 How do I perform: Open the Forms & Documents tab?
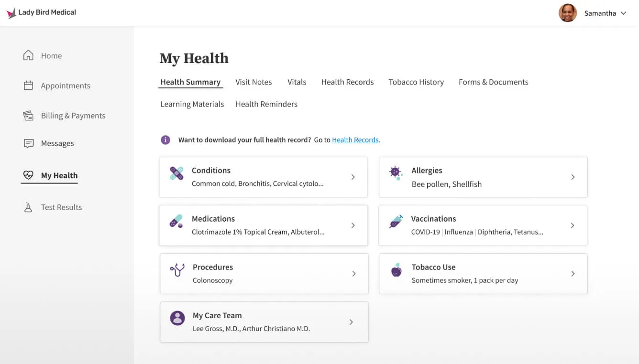point(493,82)
